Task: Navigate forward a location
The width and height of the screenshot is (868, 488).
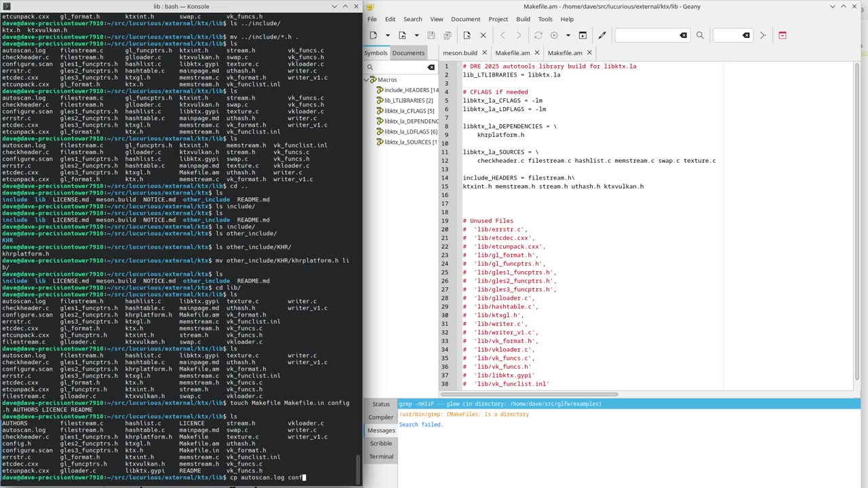Action: [x=519, y=35]
